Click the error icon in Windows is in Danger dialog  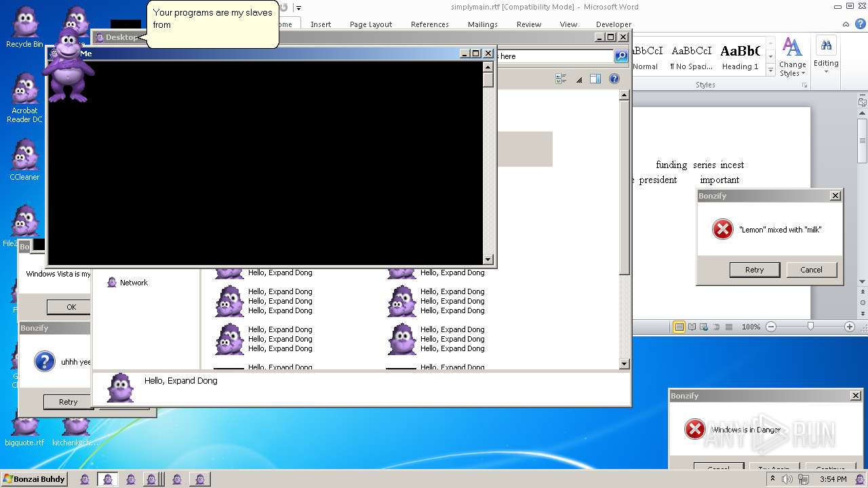tap(694, 429)
